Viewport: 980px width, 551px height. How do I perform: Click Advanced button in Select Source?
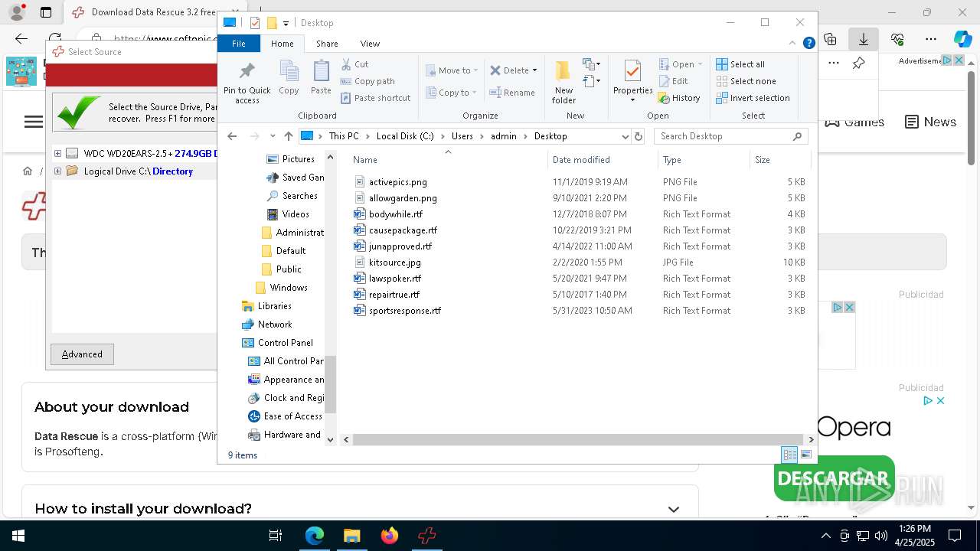[x=82, y=354]
